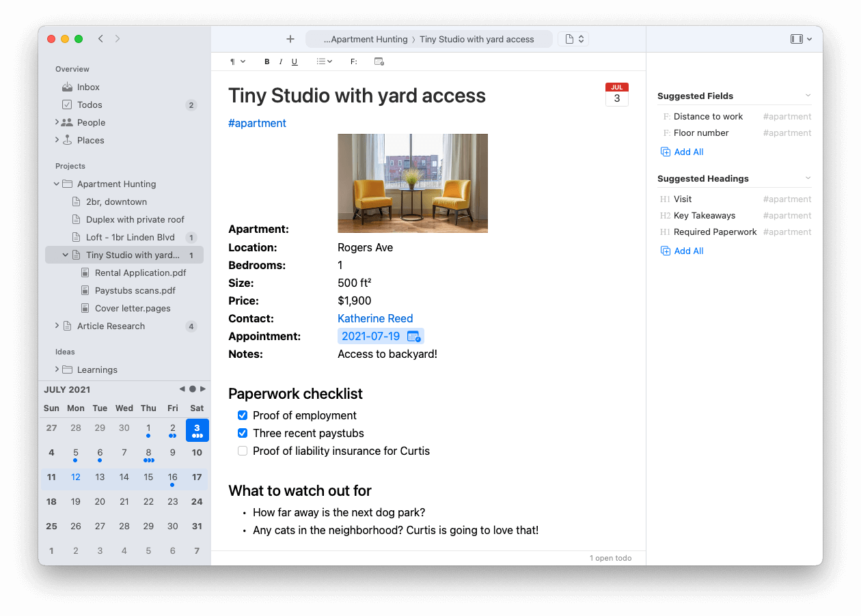Uncheck Three recent paystubs
The height and width of the screenshot is (616, 861).
point(243,433)
